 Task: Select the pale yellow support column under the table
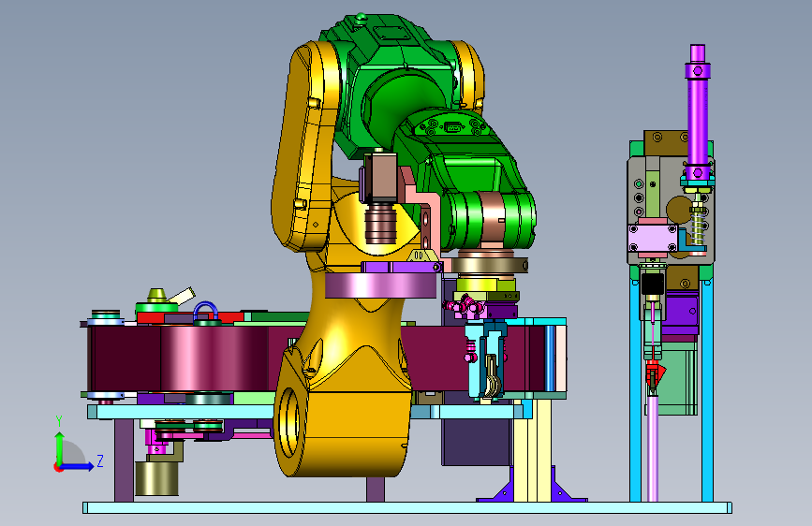coord(532,450)
